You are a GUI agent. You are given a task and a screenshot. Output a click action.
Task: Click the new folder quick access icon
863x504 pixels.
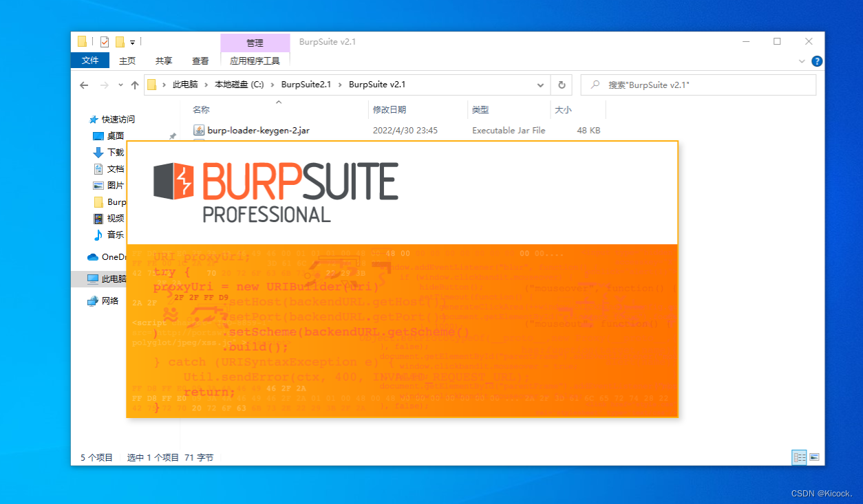pyautogui.click(x=120, y=42)
